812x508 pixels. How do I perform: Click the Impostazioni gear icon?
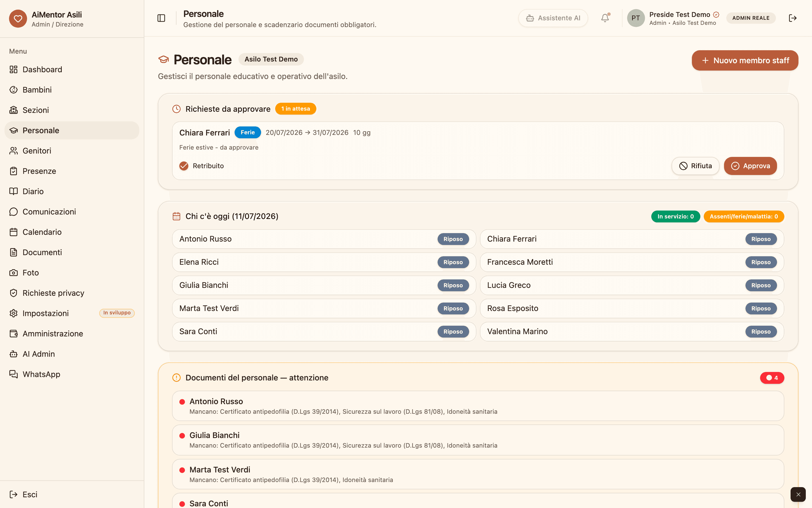(x=14, y=314)
